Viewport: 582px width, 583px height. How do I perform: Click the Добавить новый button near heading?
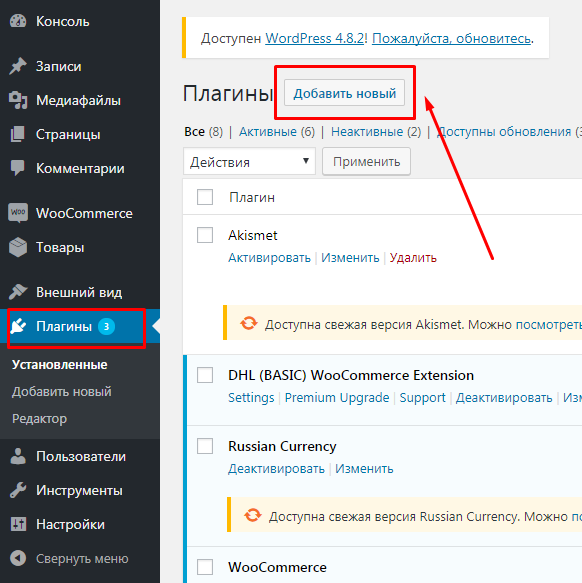tap(344, 93)
